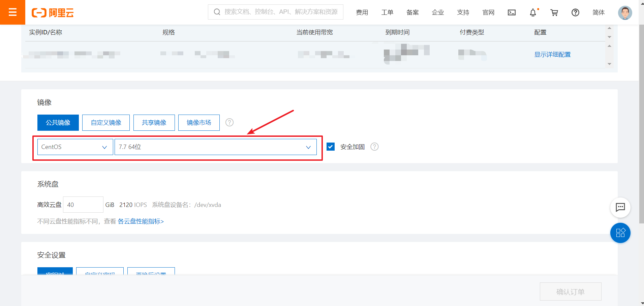The width and height of the screenshot is (644, 306).
Task: Expand the 7.7 64位 version dropdown
Action: point(216,147)
